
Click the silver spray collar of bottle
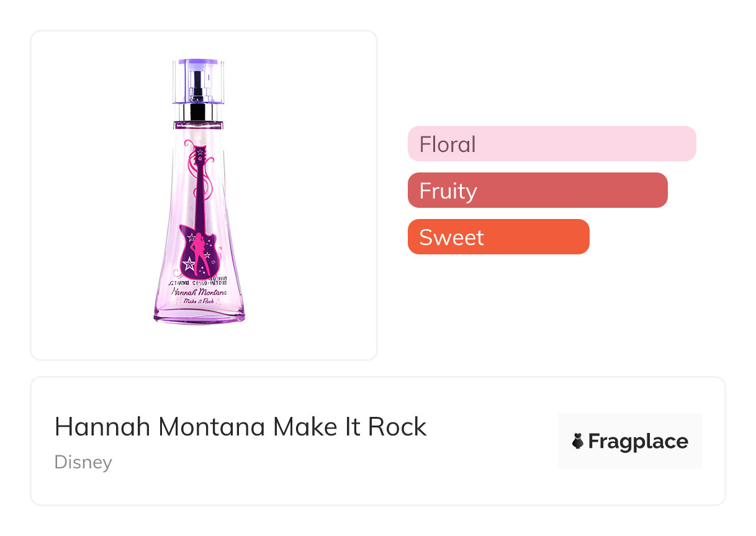click(x=198, y=113)
